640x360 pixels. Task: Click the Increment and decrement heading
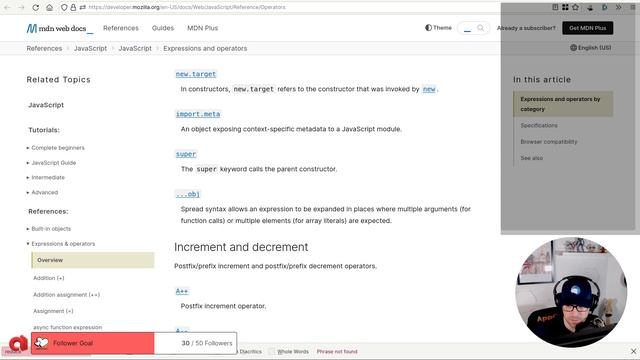tap(241, 247)
